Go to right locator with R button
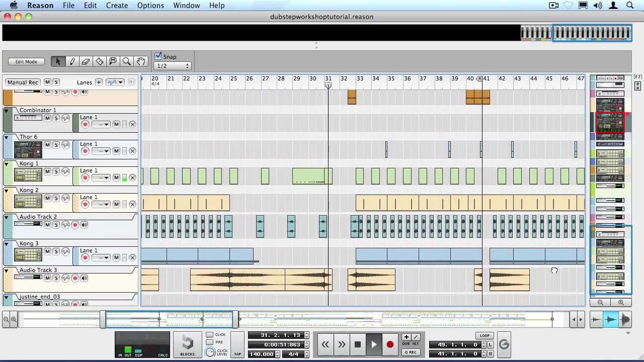644x362 pixels. pyautogui.click(x=491, y=354)
